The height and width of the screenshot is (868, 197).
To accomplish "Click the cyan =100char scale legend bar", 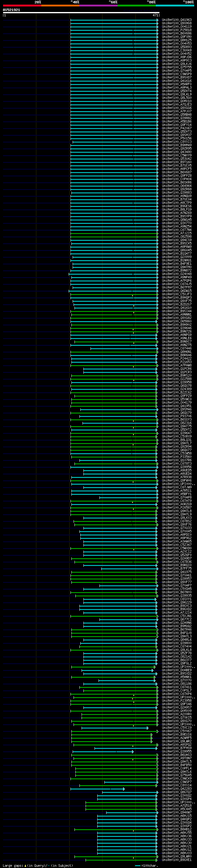I will (x=137, y=866).
